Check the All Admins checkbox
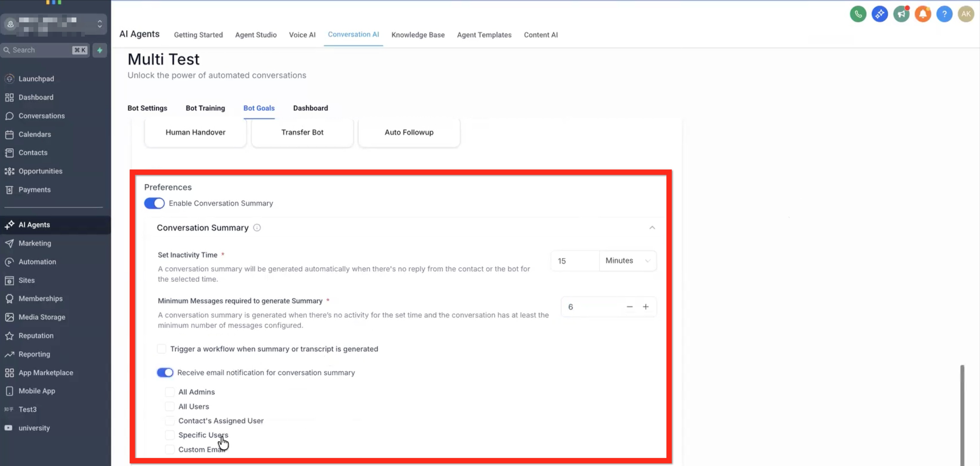The width and height of the screenshot is (980, 466). click(x=170, y=392)
